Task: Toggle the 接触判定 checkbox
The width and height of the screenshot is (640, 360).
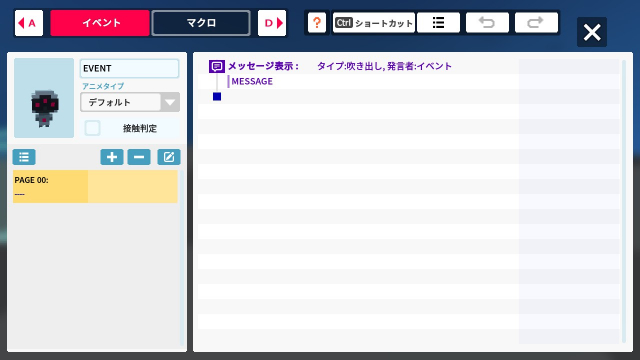Action: (93, 128)
